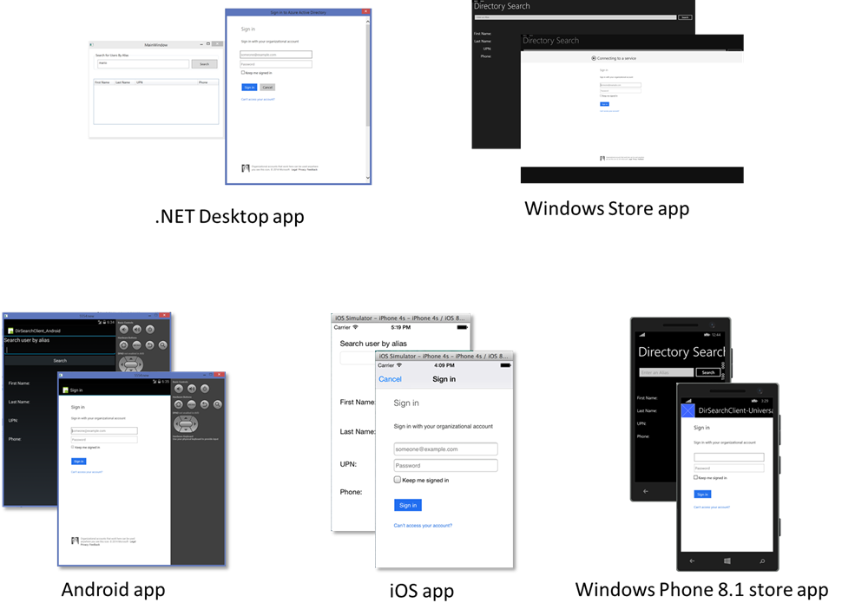Click Microsoft organization logo icon, desktop dialog footer

point(246,168)
